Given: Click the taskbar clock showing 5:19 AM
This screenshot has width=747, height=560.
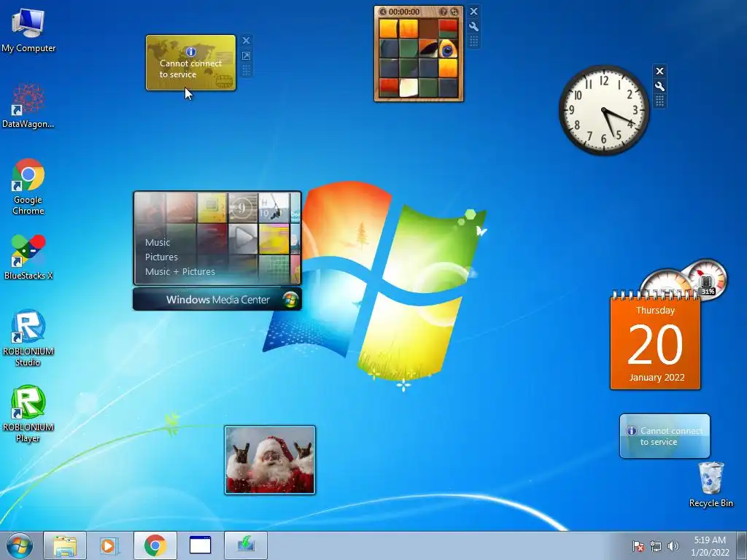Looking at the screenshot, I should click(x=710, y=546).
